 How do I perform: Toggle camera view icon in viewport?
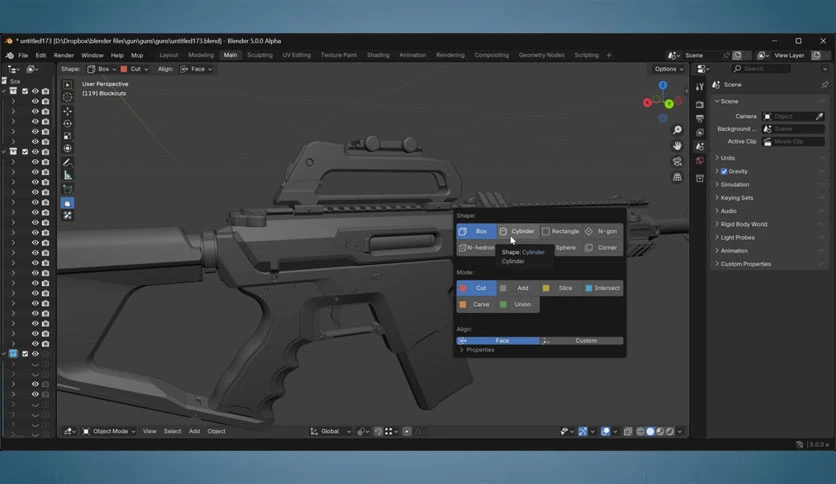click(677, 162)
